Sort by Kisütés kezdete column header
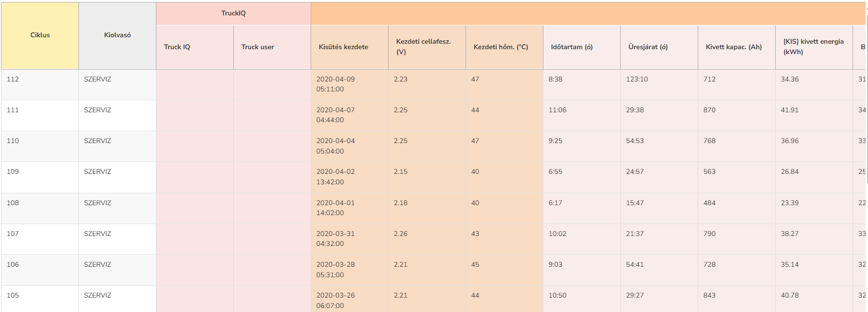Screen dimensions: 868x312 click(343, 47)
